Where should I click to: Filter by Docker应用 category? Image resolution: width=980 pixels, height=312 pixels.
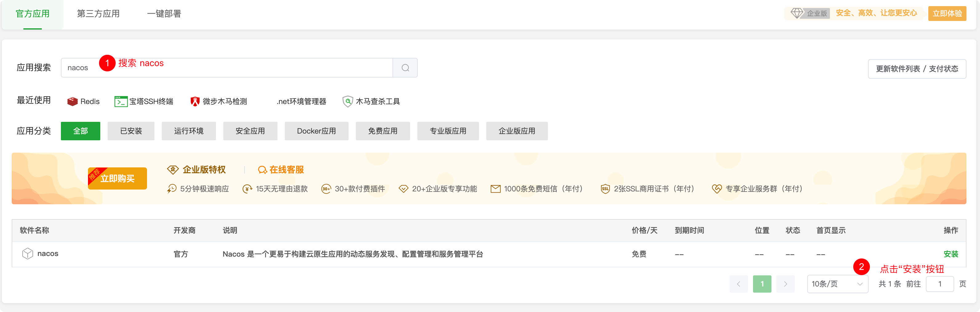(316, 131)
